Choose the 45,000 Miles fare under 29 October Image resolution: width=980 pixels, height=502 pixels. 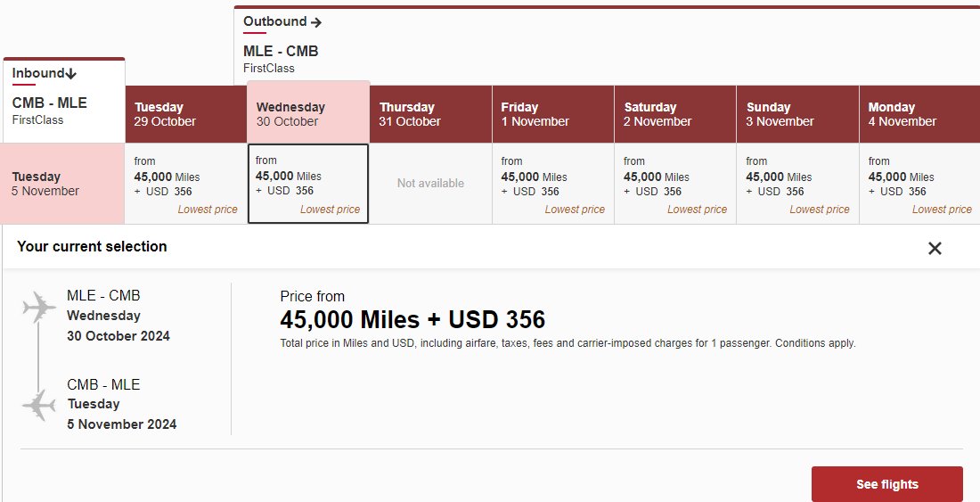point(186,184)
